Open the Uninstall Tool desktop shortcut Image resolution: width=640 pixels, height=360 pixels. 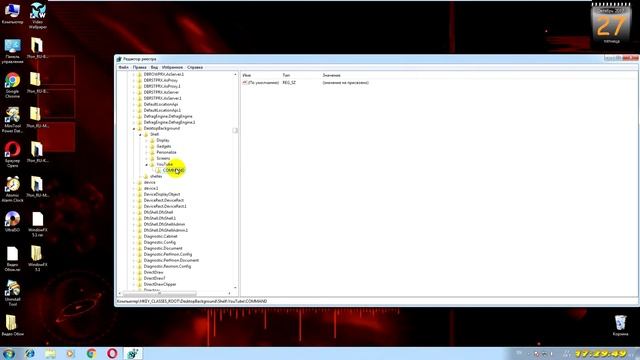click(x=12, y=293)
